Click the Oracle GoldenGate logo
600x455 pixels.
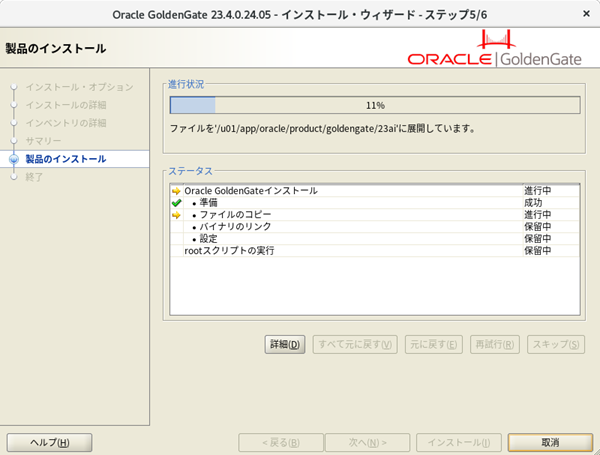(x=494, y=49)
